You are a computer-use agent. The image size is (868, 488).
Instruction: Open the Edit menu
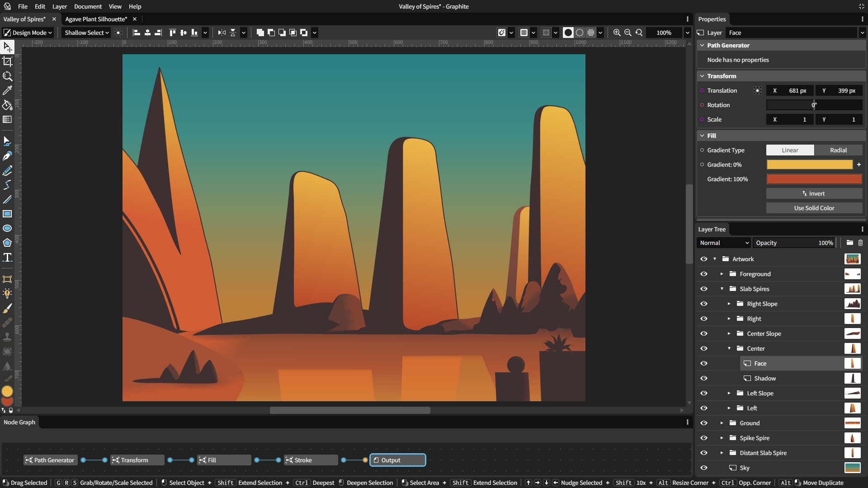pyautogui.click(x=39, y=7)
